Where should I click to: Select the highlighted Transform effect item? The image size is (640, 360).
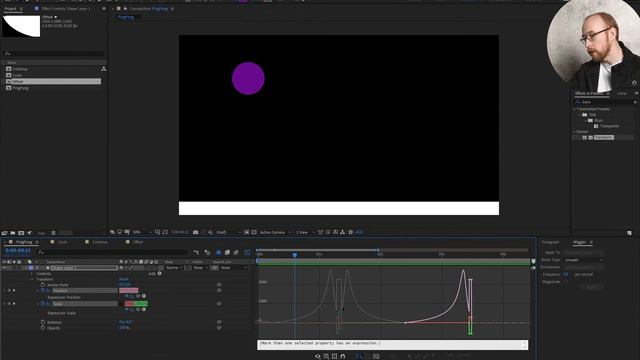pos(604,138)
